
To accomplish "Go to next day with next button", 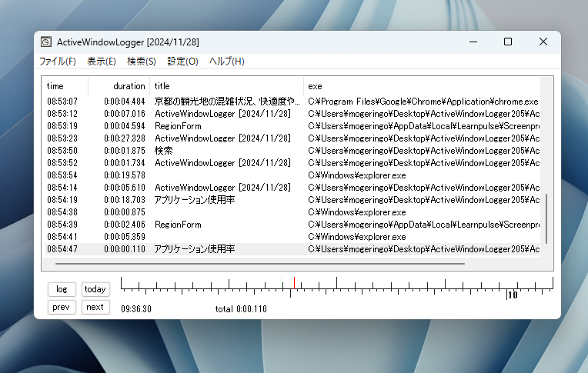I will point(95,307).
